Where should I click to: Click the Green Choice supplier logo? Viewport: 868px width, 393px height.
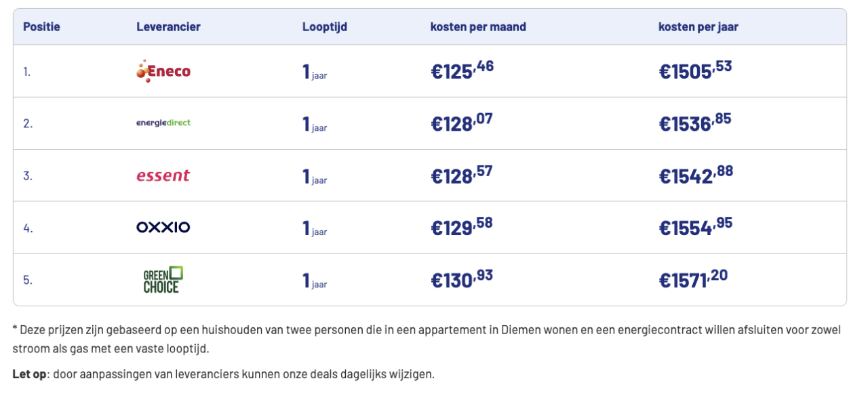(163, 280)
